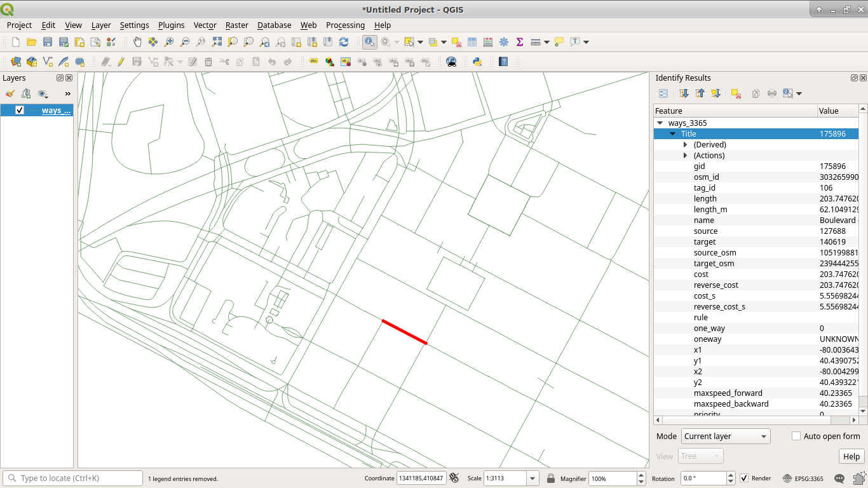This screenshot has width=868, height=488.
Task: Open layer styling paintbrush in Layers panel
Action: (10, 93)
